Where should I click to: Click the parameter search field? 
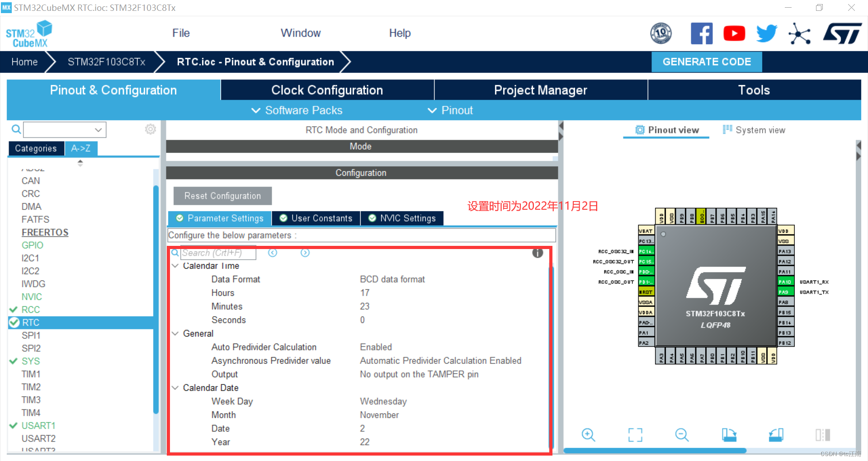click(218, 253)
